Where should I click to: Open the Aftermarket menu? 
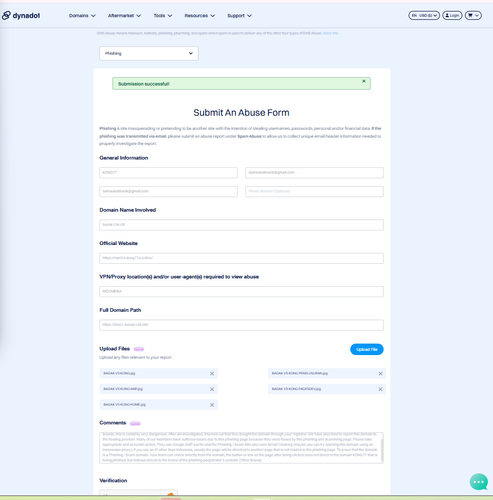pos(124,16)
